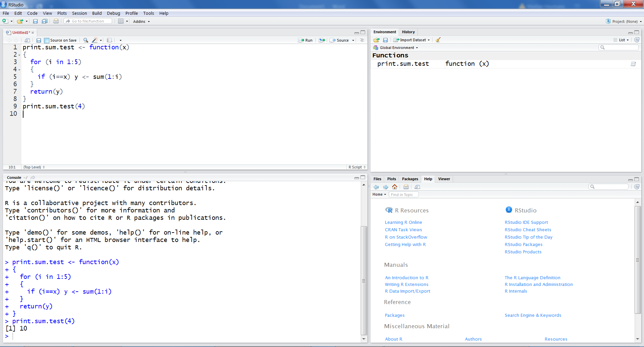Image resolution: width=644 pixels, height=347 pixels.
Task: Click the re-run previous code icon
Action: coord(322,40)
